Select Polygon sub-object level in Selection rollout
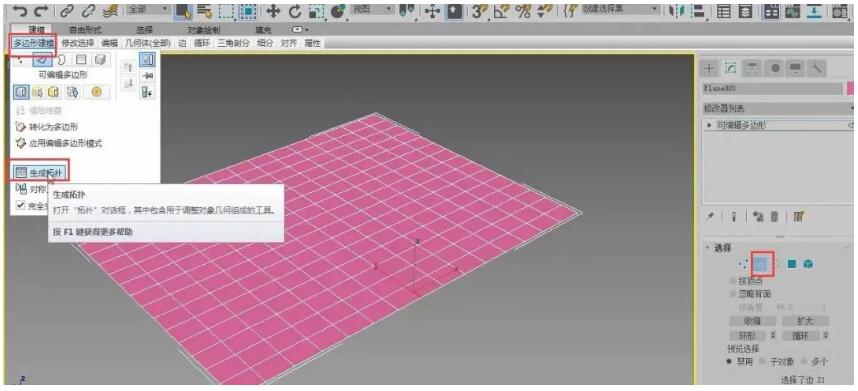The width and height of the screenshot is (858, 391). click(791, 264)
